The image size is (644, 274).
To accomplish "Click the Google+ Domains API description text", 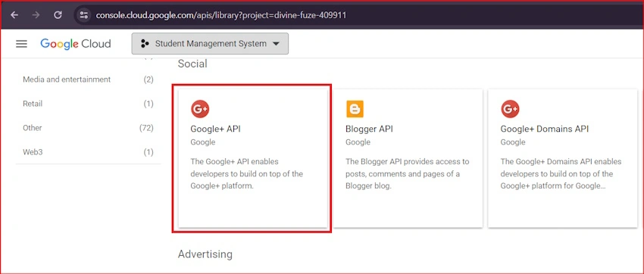I will 561,174.
